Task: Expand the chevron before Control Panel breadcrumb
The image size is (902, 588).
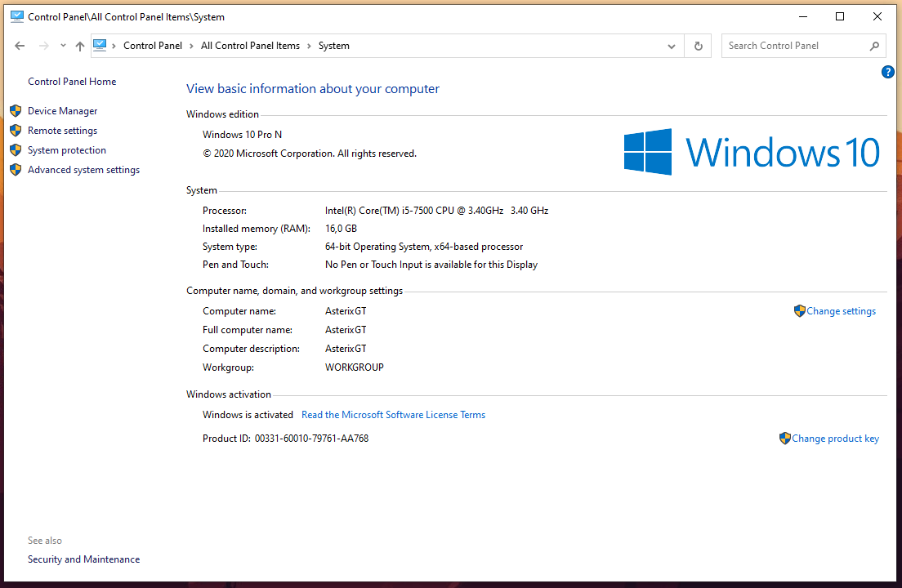Action: point(114,46)
